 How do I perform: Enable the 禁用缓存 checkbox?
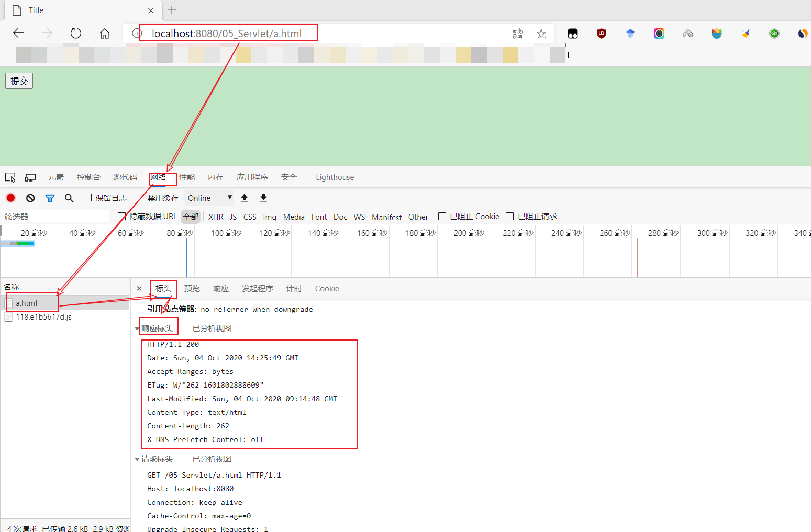140,197
